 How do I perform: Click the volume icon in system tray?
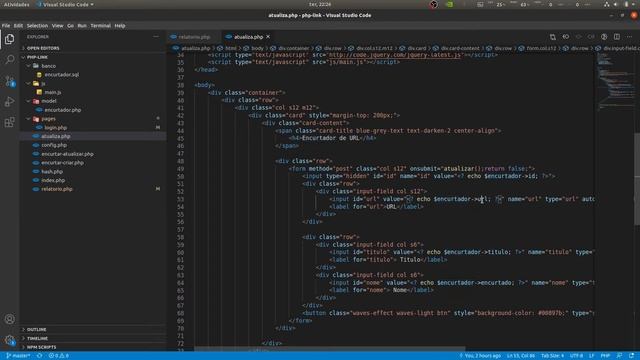point(616,4)
